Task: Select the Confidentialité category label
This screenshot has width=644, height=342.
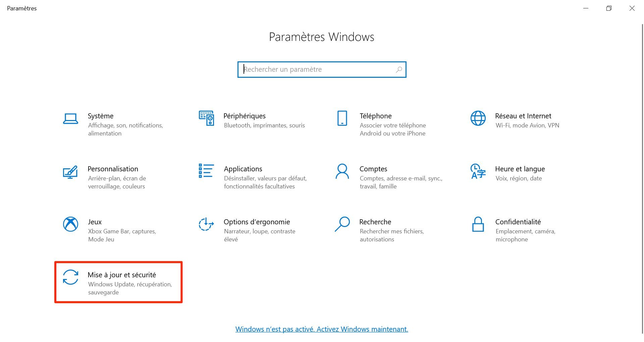Action: click(518, 222)
